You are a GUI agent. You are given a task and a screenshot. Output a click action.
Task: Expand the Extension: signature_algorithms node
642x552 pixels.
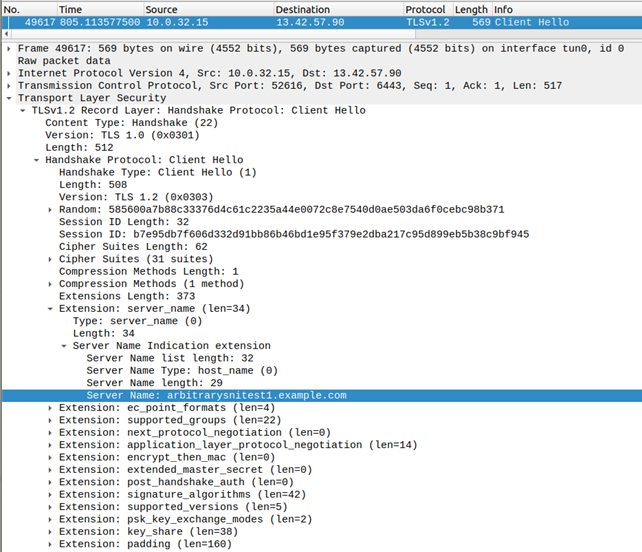tap(51, 494)
